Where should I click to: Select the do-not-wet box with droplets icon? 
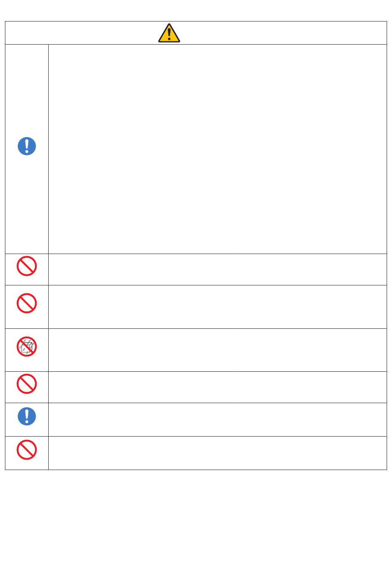click(27, 347)
